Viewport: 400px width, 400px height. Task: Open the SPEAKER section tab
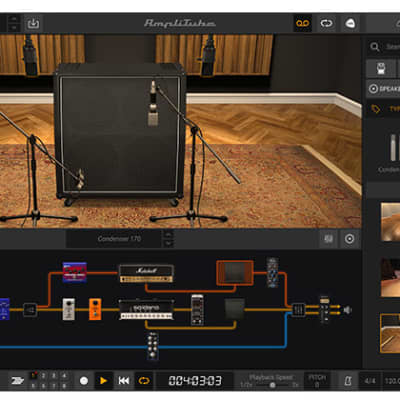383,89
